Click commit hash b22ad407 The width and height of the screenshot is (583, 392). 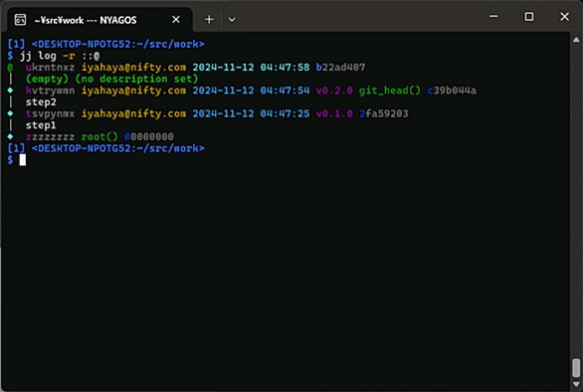[340, 68]
